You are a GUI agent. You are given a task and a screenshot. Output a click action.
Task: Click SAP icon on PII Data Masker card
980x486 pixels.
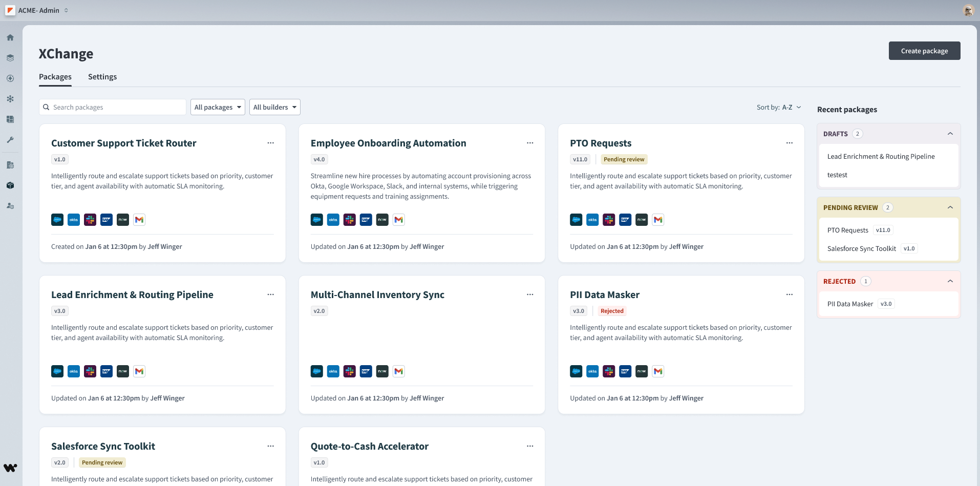625,371
